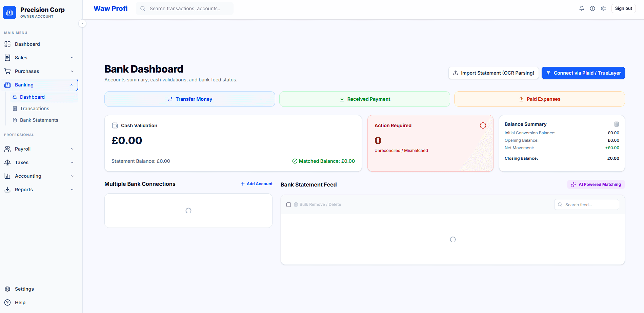Click the Add Account link
Image resolution: width=644 pixels, height=313 pixels.
click(257, 184)
